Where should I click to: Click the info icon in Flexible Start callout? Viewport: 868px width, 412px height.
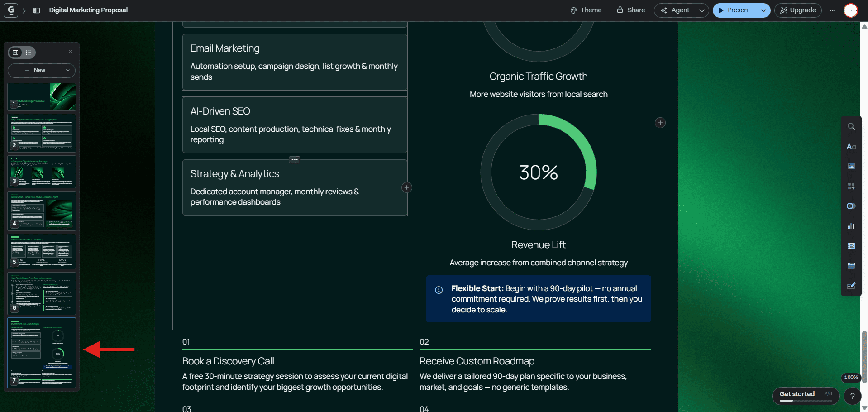point(439,290)
